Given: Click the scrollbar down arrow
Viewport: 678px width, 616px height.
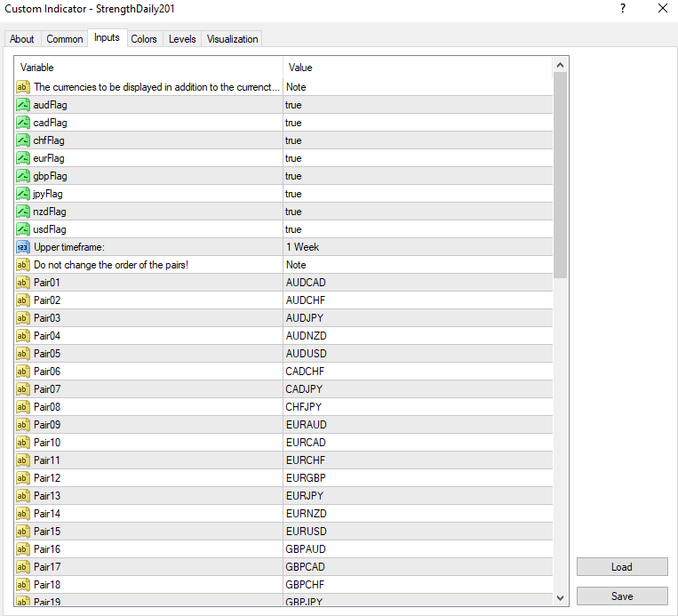Looking at the screenshot, I should 561,598.
